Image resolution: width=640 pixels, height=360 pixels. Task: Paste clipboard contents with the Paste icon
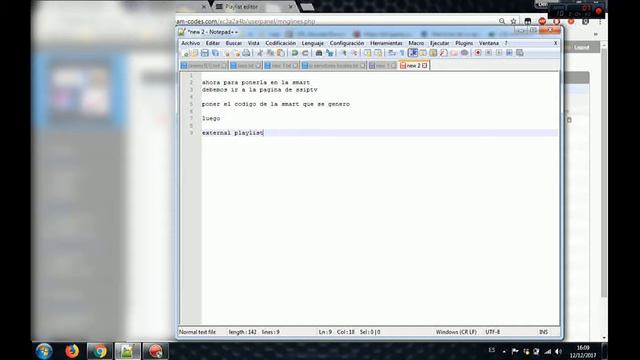pyautogui.click(x=281, y=53)
